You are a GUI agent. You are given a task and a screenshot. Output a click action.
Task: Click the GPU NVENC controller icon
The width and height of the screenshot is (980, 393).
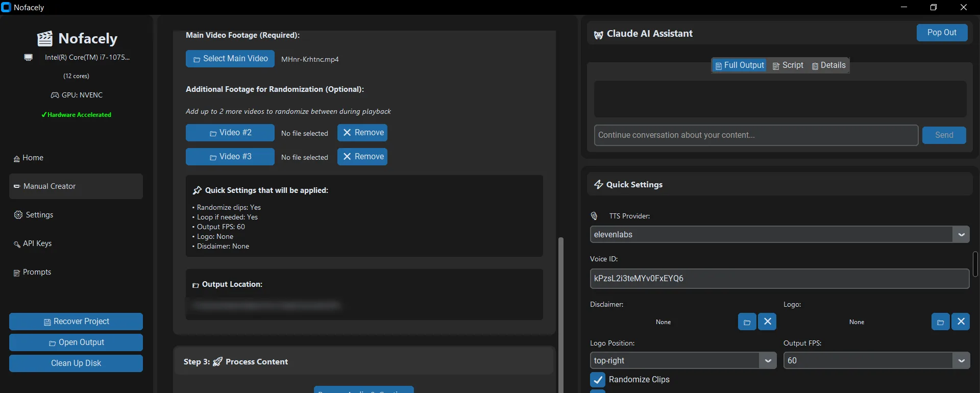click(x=55, y=95)
